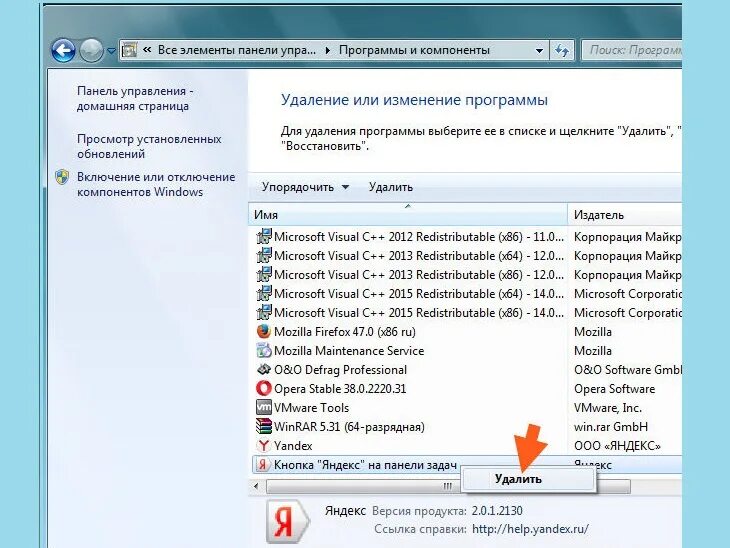Select icon of Visual C++ 2015 Redistributable (x86)
The width and height of the screenshot is (730, 548).
click(x=264, y=312)
